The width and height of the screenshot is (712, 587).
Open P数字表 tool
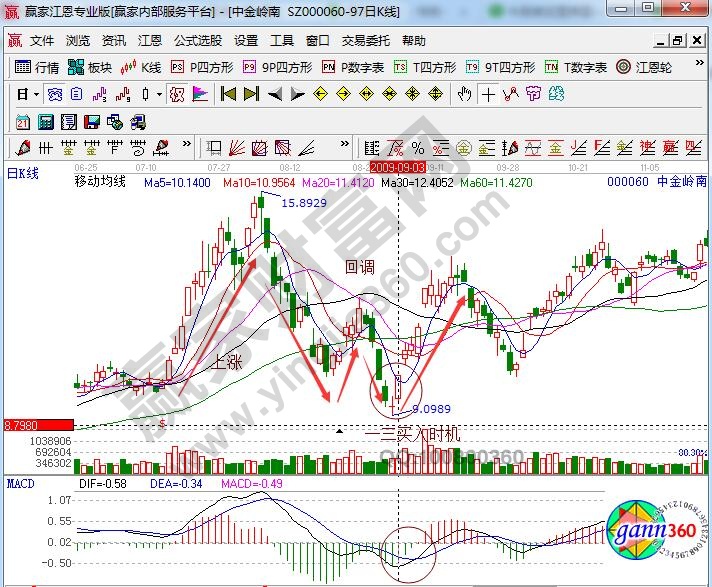coord(353,67)
